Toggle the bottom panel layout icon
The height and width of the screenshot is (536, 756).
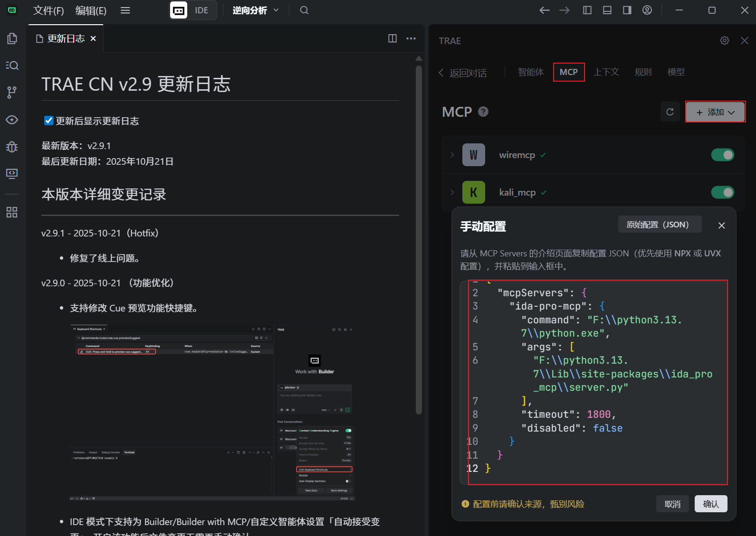(607, 10)
